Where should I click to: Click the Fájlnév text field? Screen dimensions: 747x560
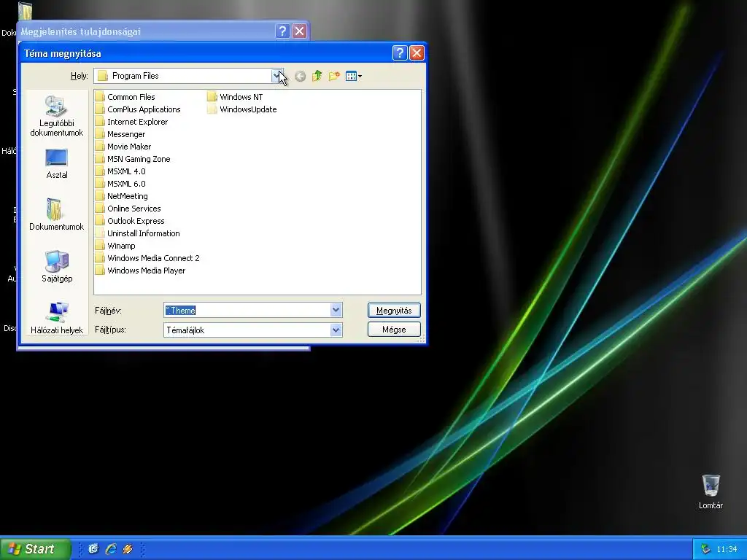tap(247, 310)
